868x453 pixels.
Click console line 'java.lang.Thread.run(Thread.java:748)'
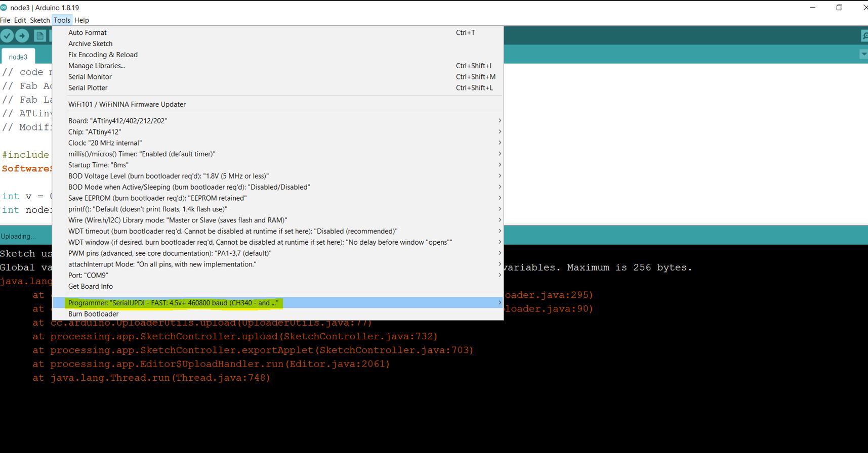[151, 378]
